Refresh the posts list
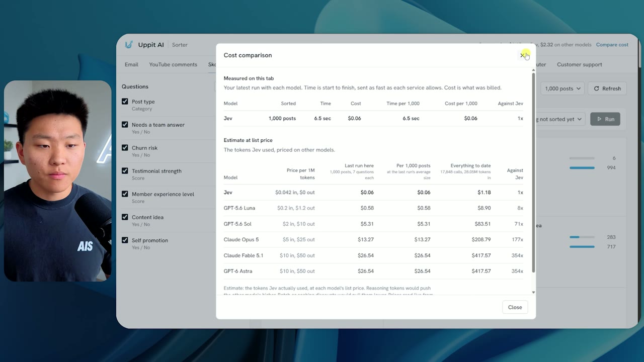This screenshot has height=362, width=644. coord(607,88)
